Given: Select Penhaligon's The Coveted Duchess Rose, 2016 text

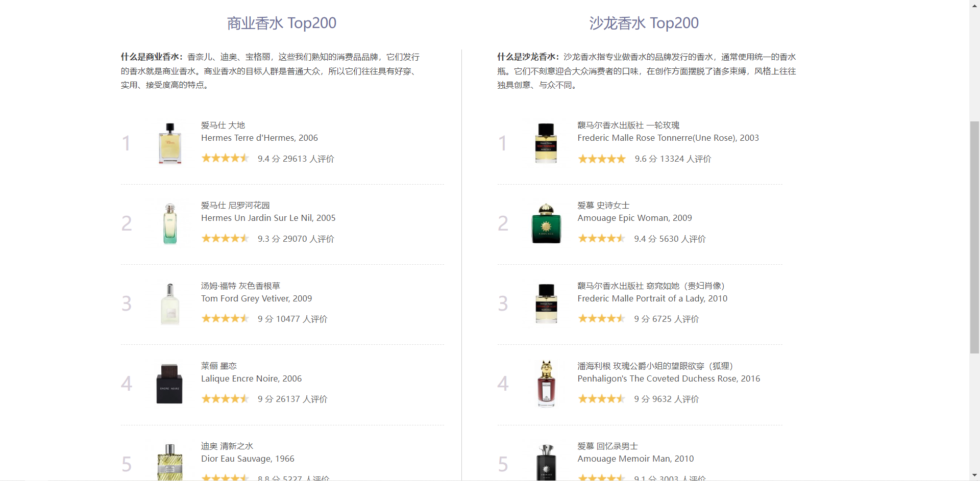Looking at the screenshot, I should [x=669, y=379].
